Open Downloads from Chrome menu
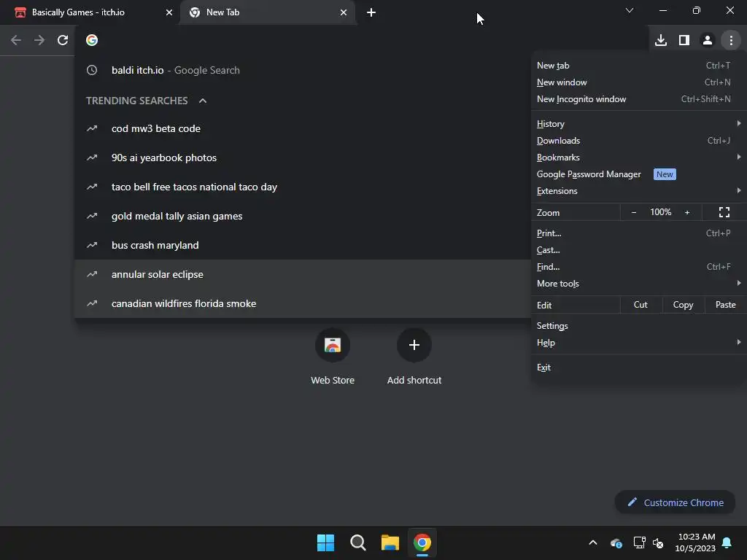The height and width of the screenshot is (560, 747). (x=638, y=141)
